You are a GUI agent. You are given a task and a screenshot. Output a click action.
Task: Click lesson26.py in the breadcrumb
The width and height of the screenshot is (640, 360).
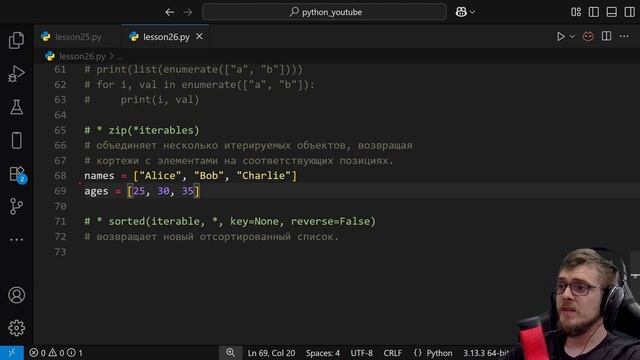[x=82, y=56]
